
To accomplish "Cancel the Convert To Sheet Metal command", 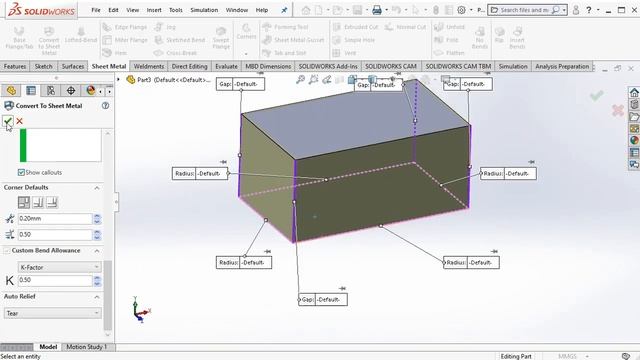I will click(19, 121).
